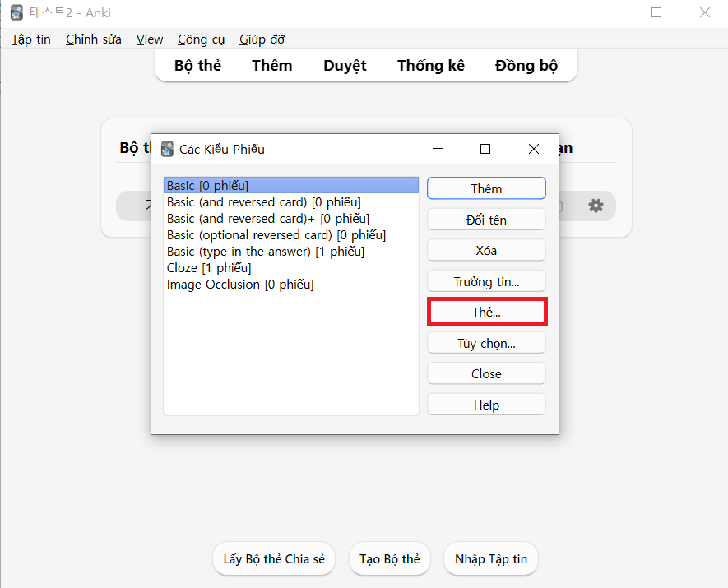Screen dimensions: 728x588
Task: Maximize the Các Kiểu Phiếu dialog
Action: click(x=485, y=149)
